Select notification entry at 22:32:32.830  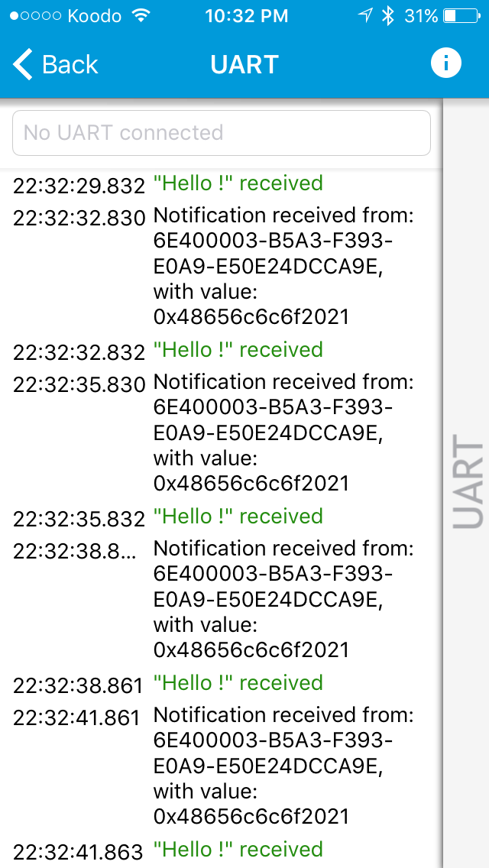click(x=222, y=266)
